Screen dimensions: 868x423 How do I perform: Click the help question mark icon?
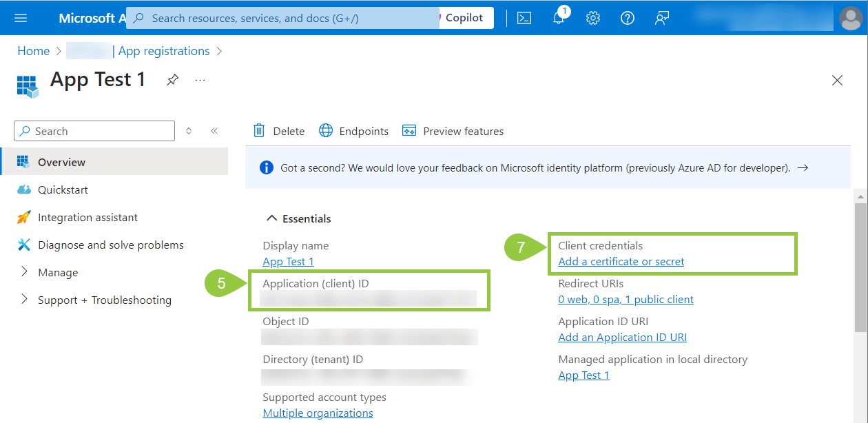point(628,18)
